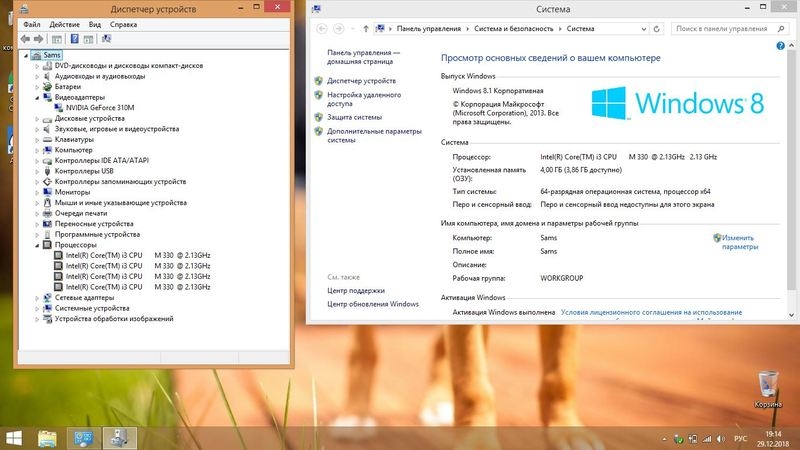
Task: Open the Файл menu
Action: (x=32, y=24)
